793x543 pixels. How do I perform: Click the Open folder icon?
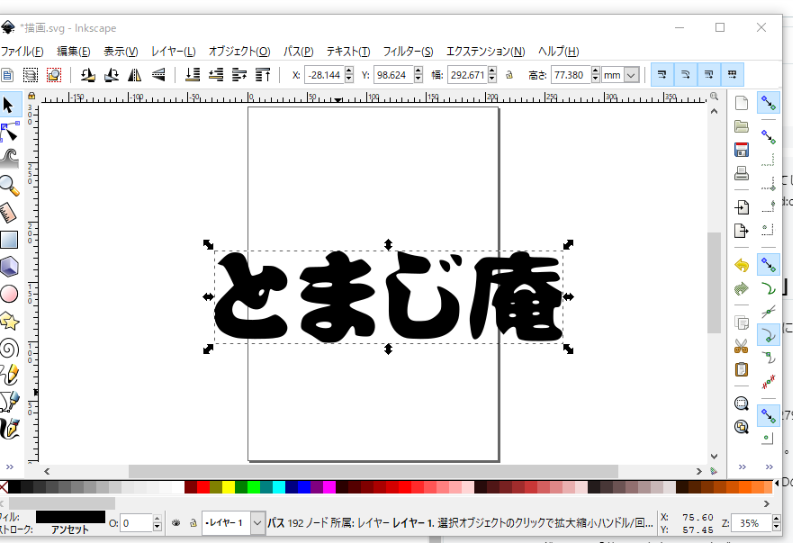tap(741, 126)
